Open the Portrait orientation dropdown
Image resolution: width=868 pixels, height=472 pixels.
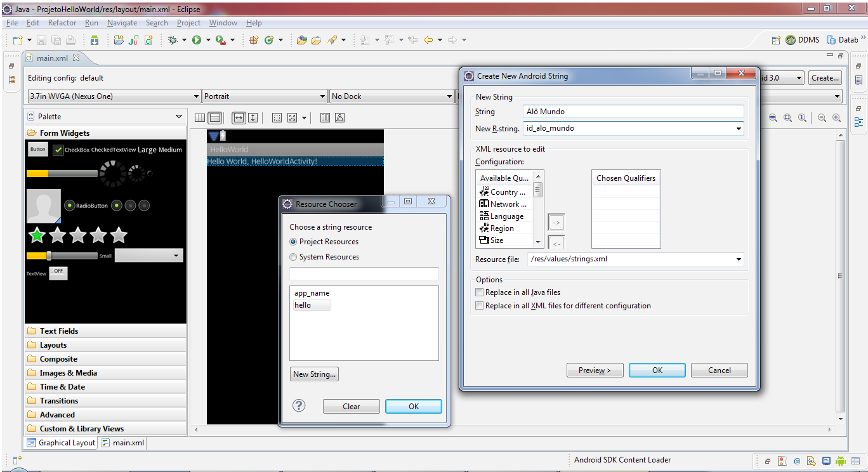tap(265, 96)
